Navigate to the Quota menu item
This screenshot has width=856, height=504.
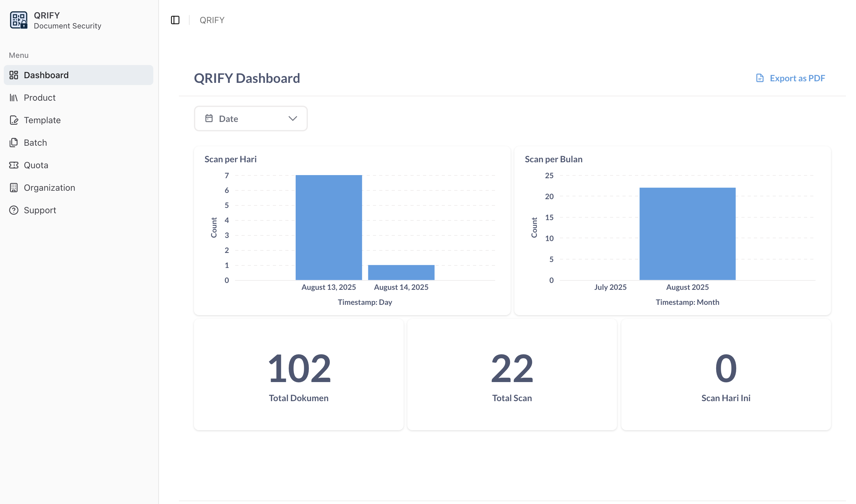(35, 165)
